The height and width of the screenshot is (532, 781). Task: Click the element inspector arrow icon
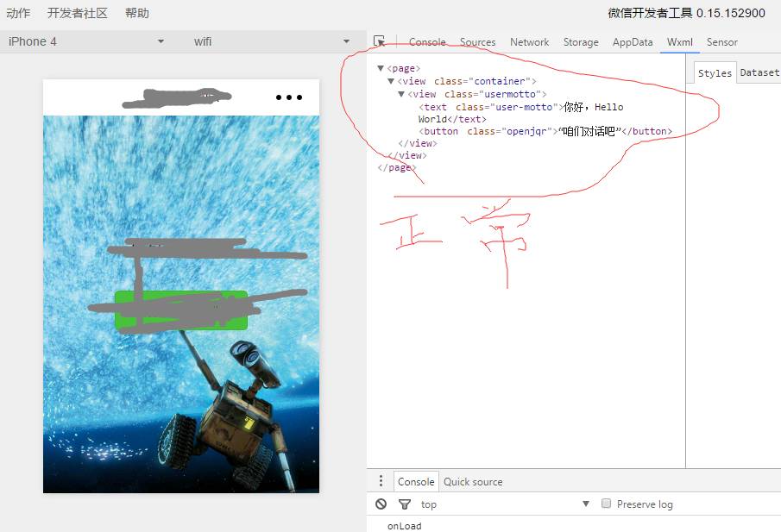(x=380, y=41)
